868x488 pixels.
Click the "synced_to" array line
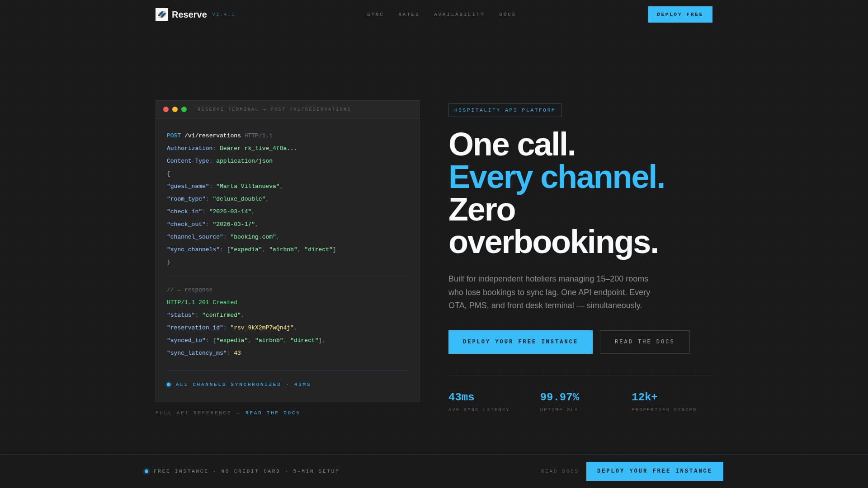(x=246, y=340)
